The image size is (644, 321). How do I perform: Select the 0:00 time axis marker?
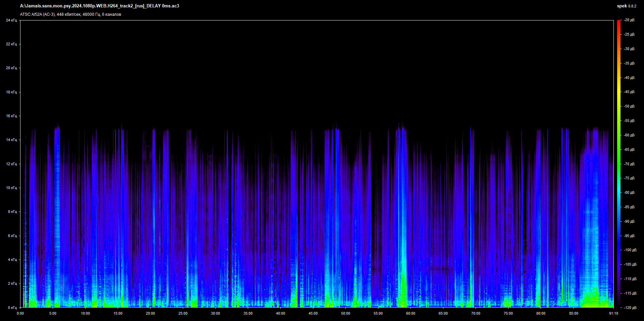(20, 313)
